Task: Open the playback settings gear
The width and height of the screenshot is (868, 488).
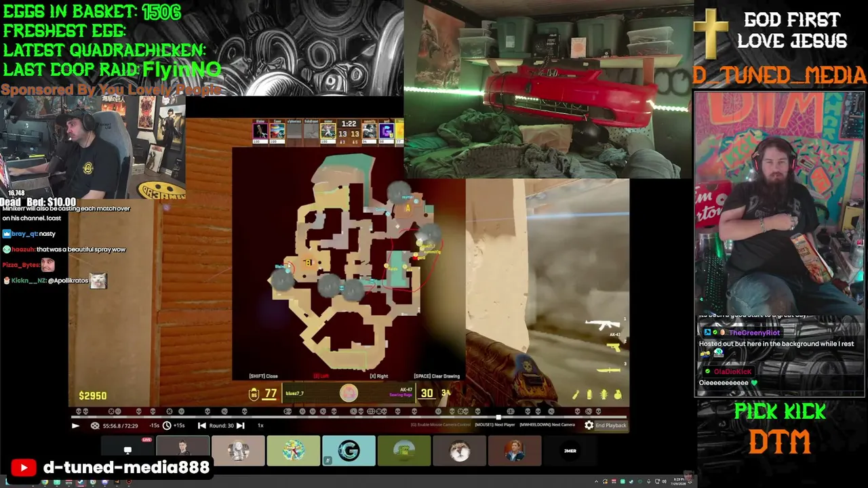Action: pyautogui.click(x=589, y=426)
